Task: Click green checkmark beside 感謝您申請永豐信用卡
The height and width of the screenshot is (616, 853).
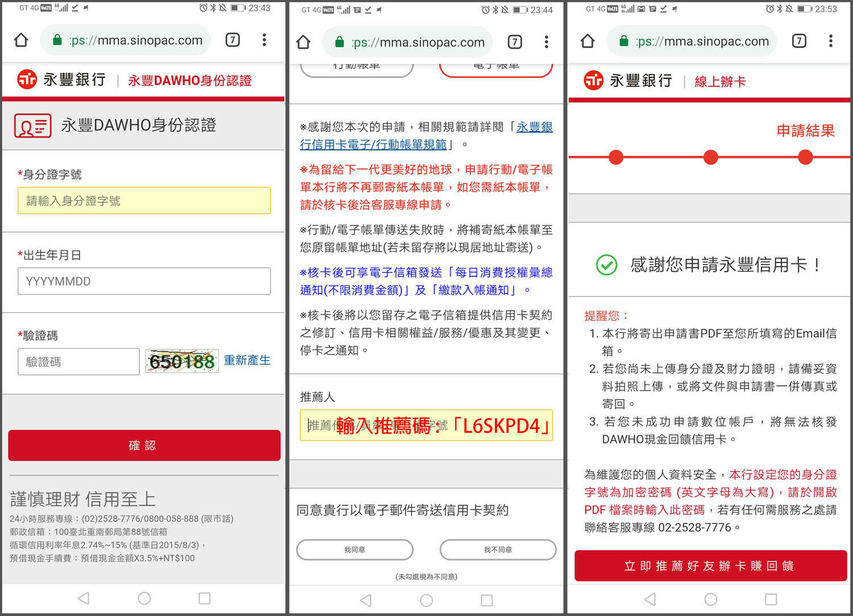Action: 606,264
